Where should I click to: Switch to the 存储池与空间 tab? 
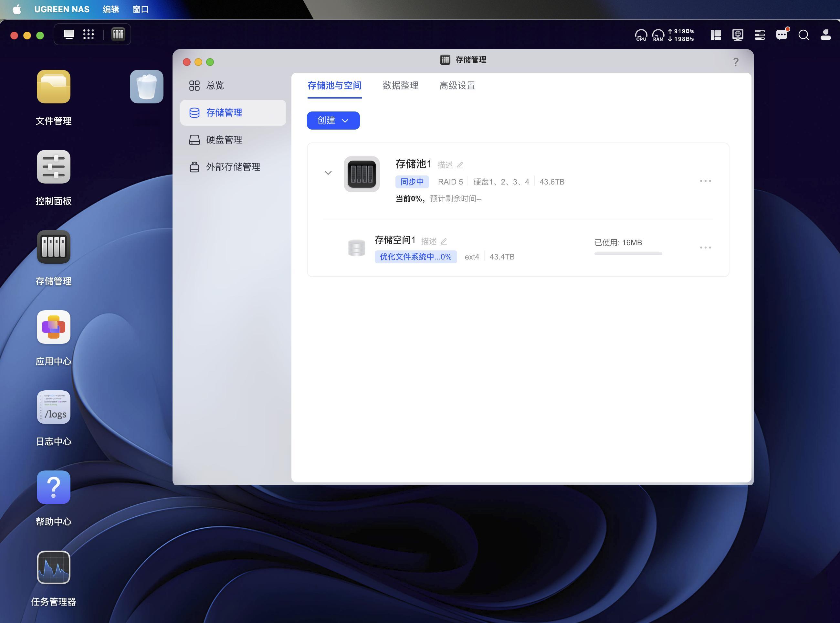(x=334, y=86)
